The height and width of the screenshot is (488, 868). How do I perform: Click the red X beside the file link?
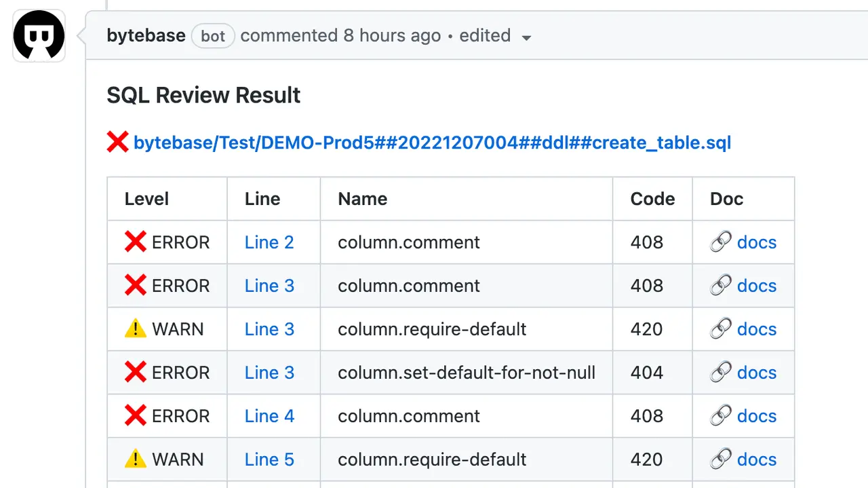pyautogui.click(x=117, y=143)
